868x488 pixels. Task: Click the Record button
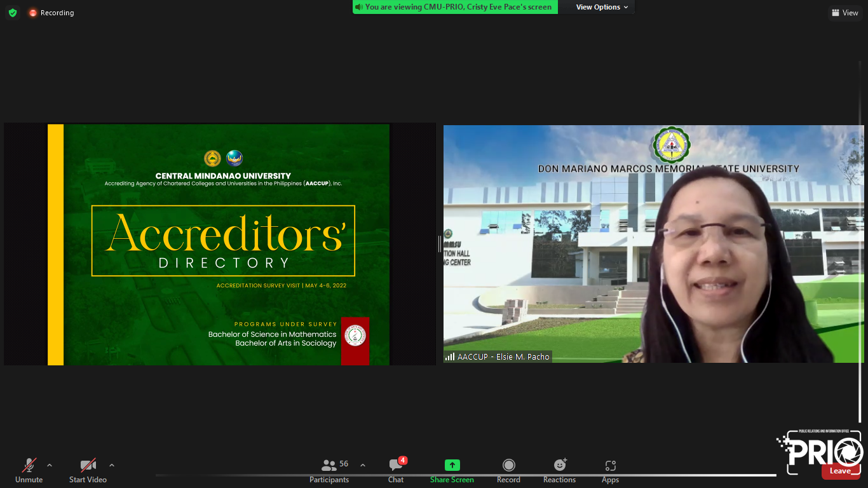coord(508,471)
